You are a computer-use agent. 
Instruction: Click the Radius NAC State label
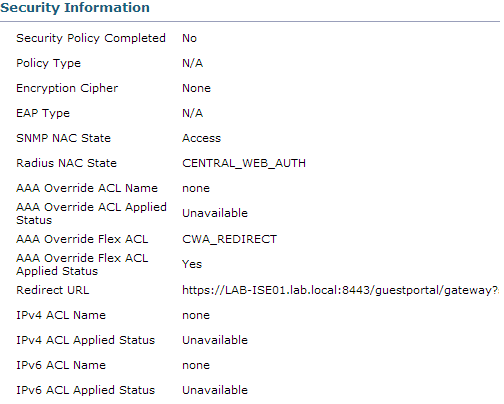(x=66, y=163)
